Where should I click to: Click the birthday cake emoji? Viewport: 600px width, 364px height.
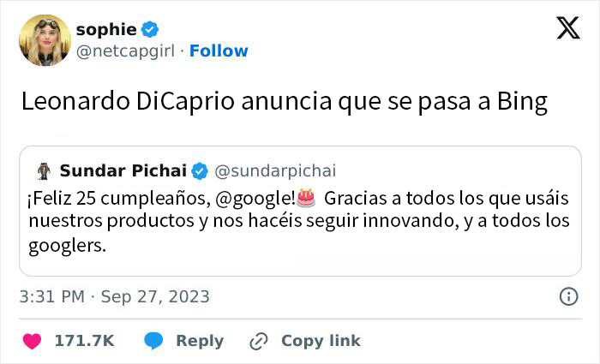(305, 199)
